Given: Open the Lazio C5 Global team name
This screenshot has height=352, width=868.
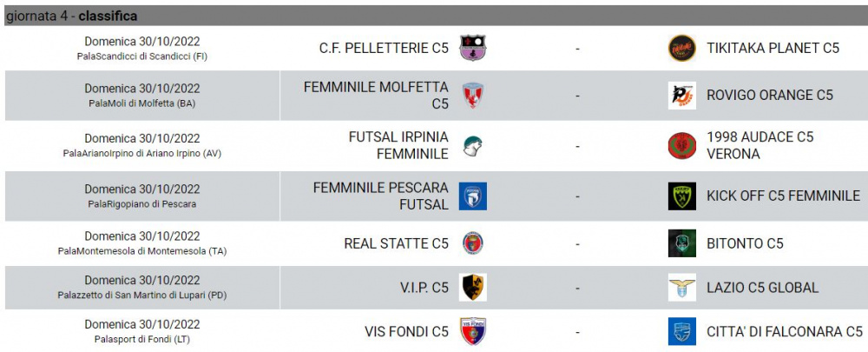Looking at the screenshot, I should click(x=762, y=288).
